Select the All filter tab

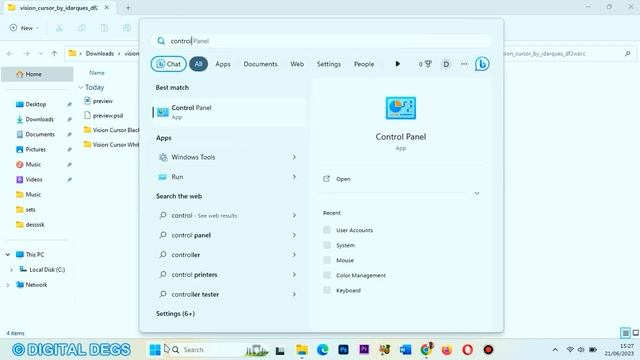tap(198, 64)
